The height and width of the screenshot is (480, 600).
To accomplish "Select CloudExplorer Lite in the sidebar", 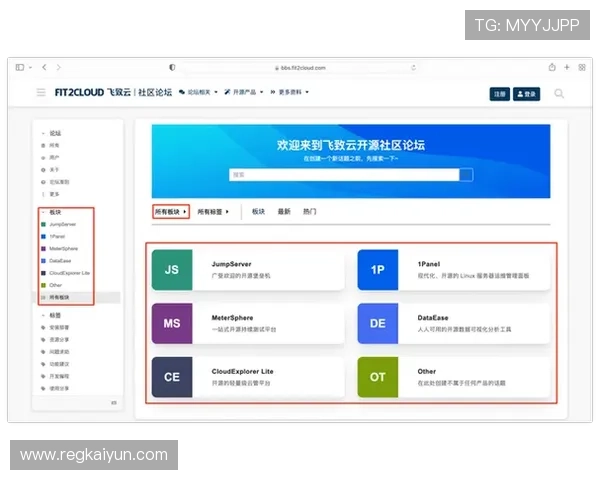I will 65,273.
